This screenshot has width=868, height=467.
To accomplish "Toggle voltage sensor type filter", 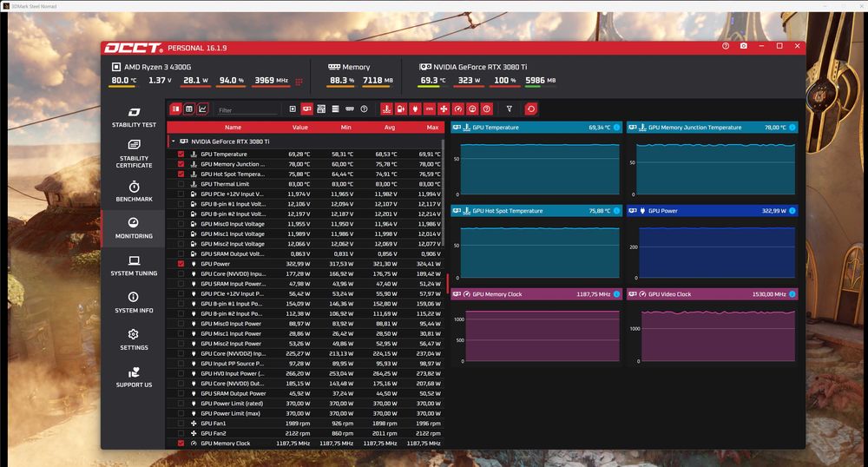I will pos(401,109).
